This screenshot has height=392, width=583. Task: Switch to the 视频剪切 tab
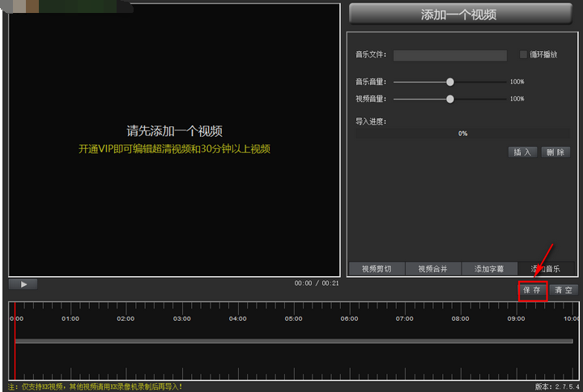click(376, 269)
